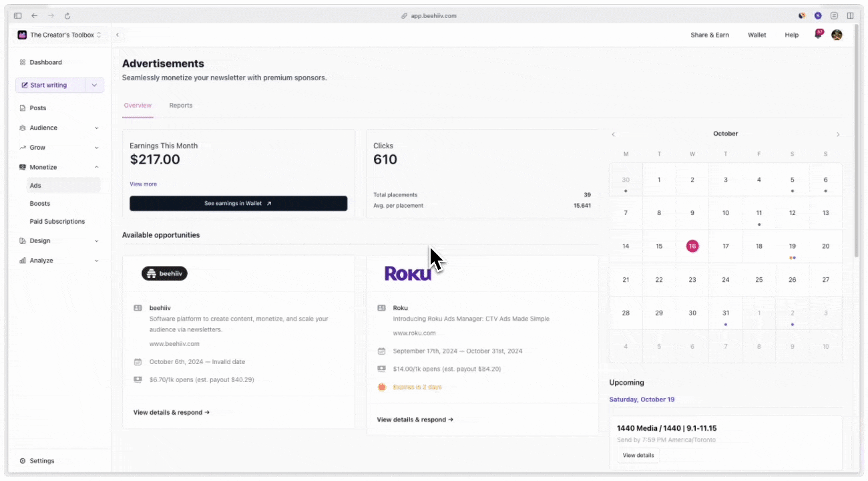
Task: Click the Dashboard sidebar icon
Action: [23, 62]
